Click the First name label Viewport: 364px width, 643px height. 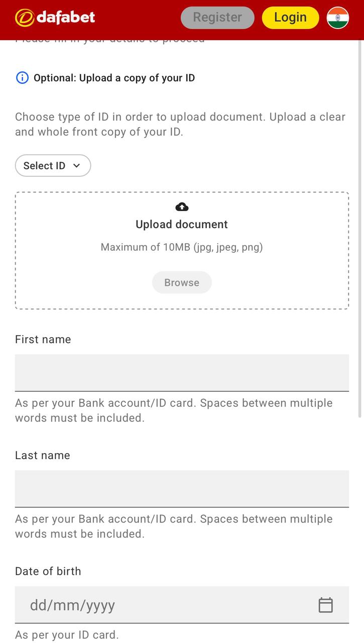pyautogui.click(x=43, y=340)
